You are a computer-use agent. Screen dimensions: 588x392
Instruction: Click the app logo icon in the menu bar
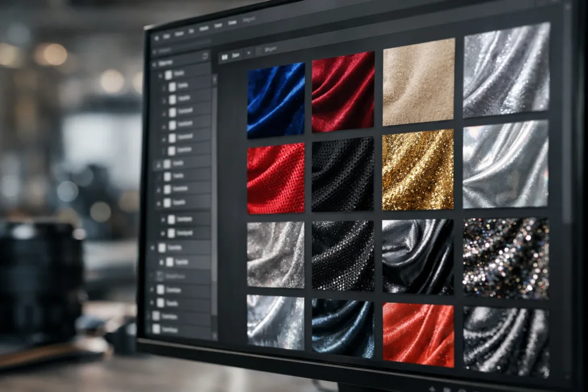point(156,37)
